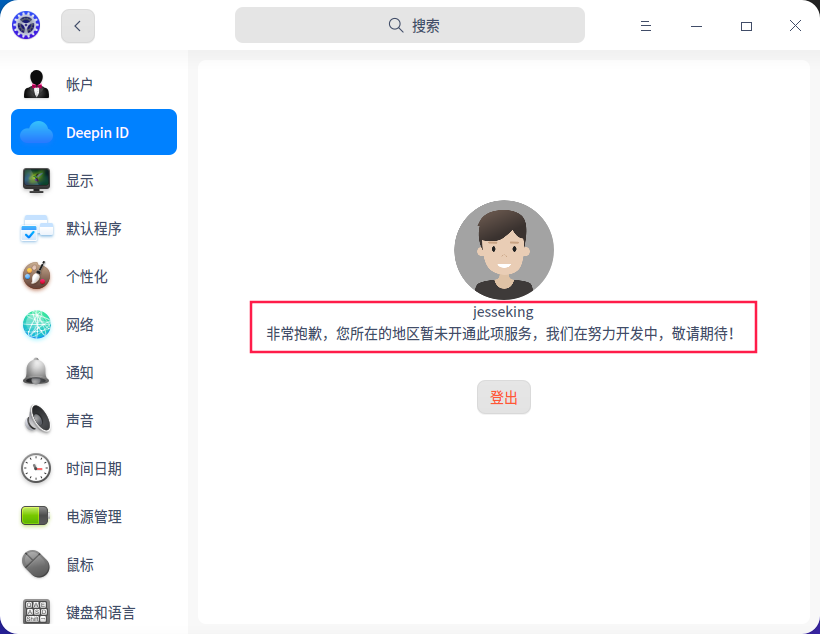Click the 鼠标 mouse icon
Screen dimensions: 820x634
pyautogui.click(x=36, y=564)
